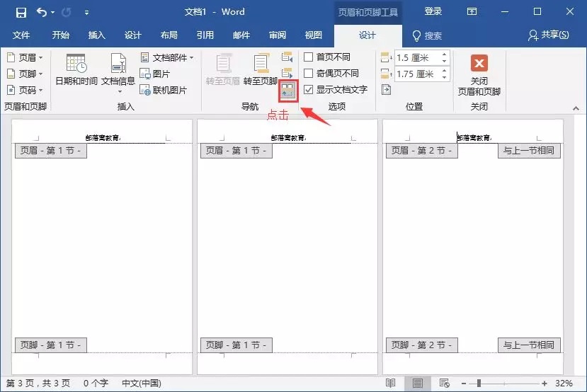Click the 页眉 - 第 2 节 - label
This screenshot has height=392, width=587.
(x=421, y=151)
